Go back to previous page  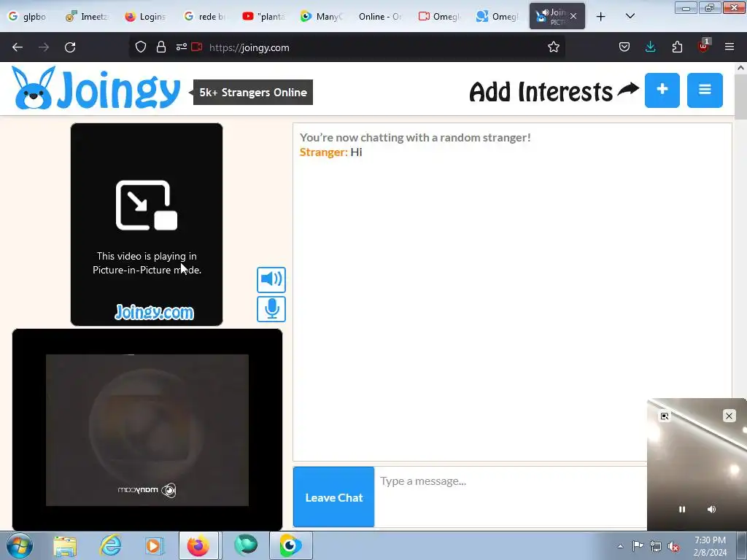coord(18,47)
